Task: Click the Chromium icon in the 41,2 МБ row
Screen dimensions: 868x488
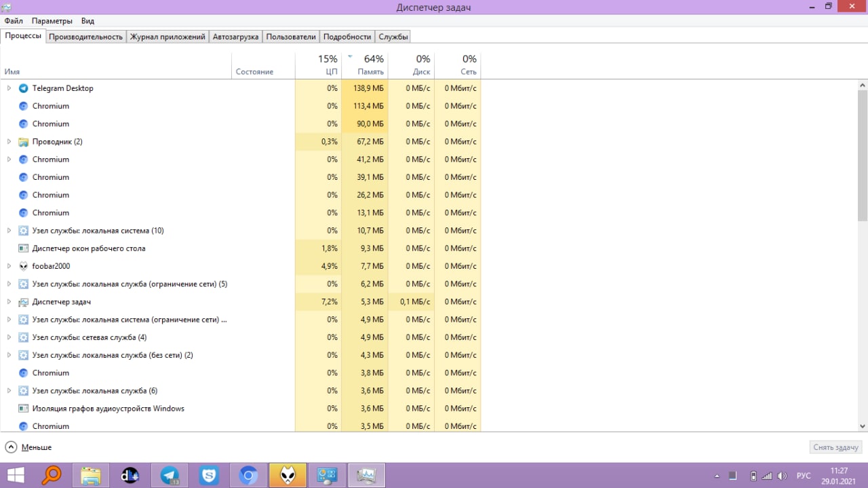Action: (24, 159)
